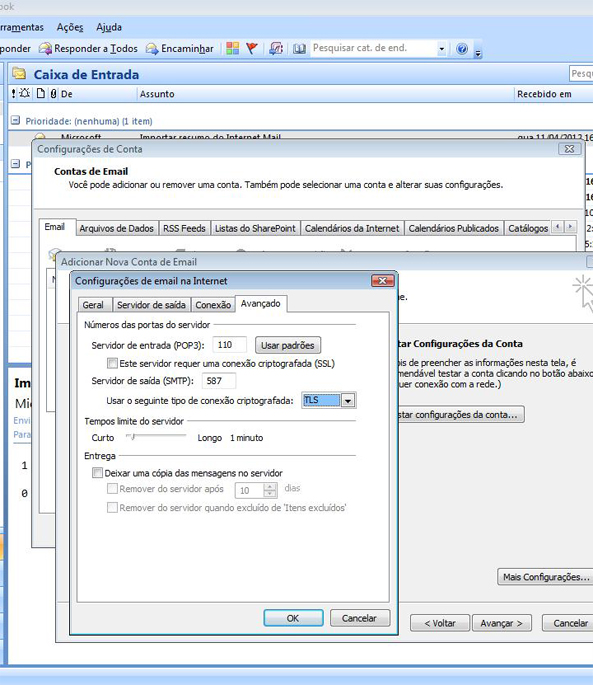
Task: Check Deixar uma cópia das mensagens no servidor
Action: pos(97,473)
